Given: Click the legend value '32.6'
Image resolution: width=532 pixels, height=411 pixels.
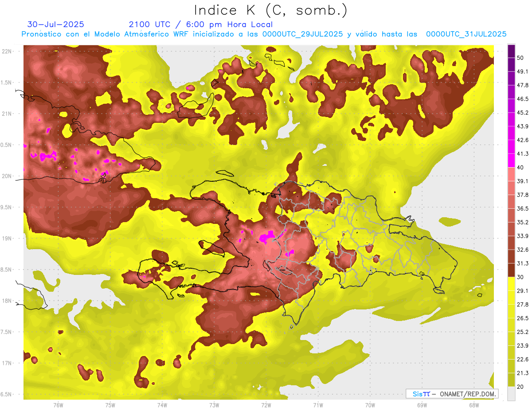Looking at the screenshot, I should tap(523, 250).
